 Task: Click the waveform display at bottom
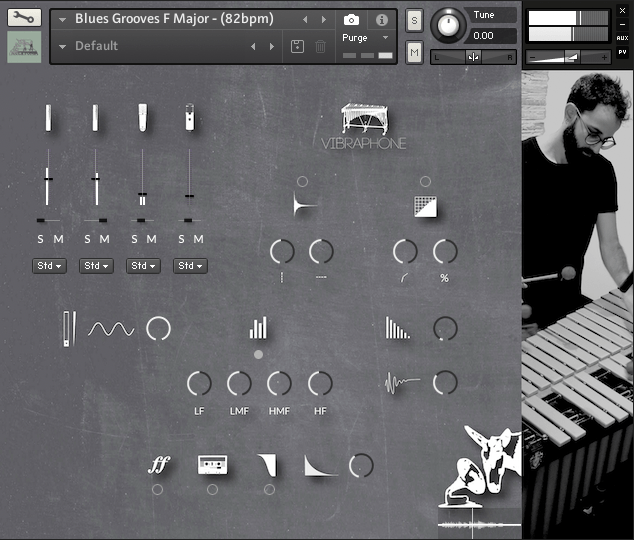click(x=480, y=524)
